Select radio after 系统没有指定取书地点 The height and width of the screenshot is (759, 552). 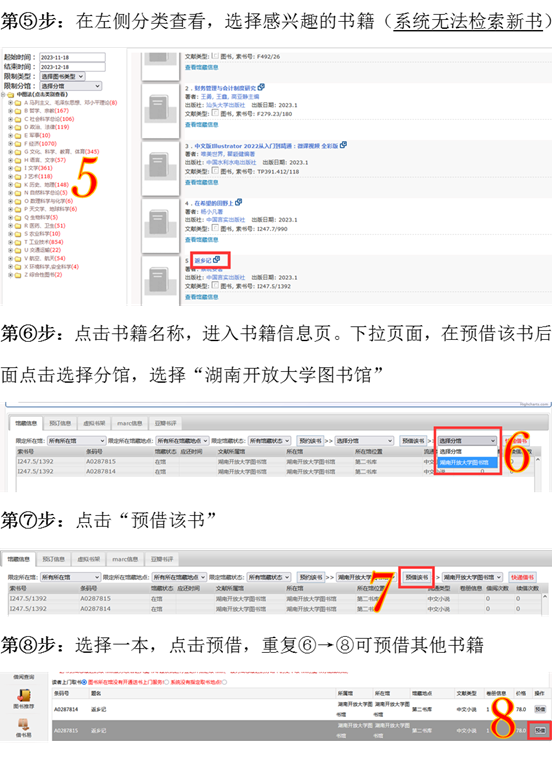(x=224, y=682)
